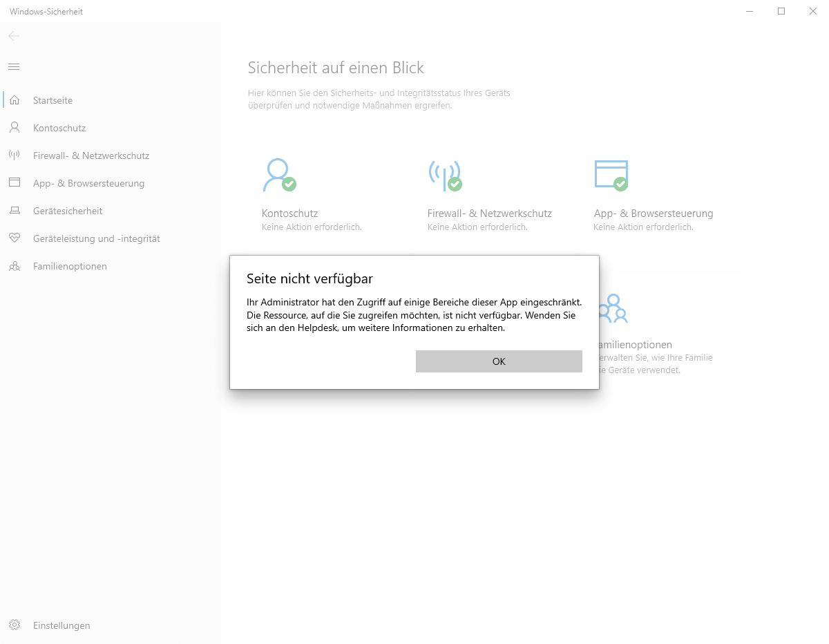Screen dimensions: 829x644
Task: Click 'Keine Aktion erforderlich.' under Kontoschutz tile
Action: [312, 227]
